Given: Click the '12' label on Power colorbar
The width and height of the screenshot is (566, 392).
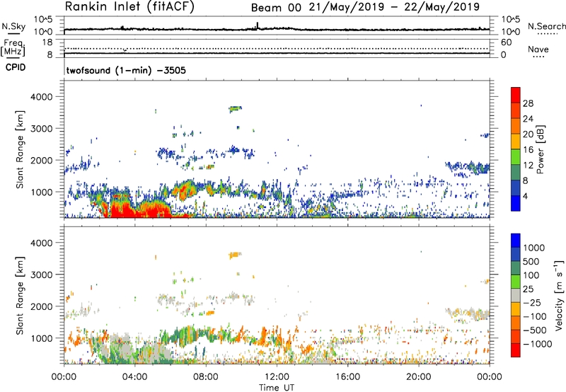Looking at the screenshot, I should click(528, 166).
